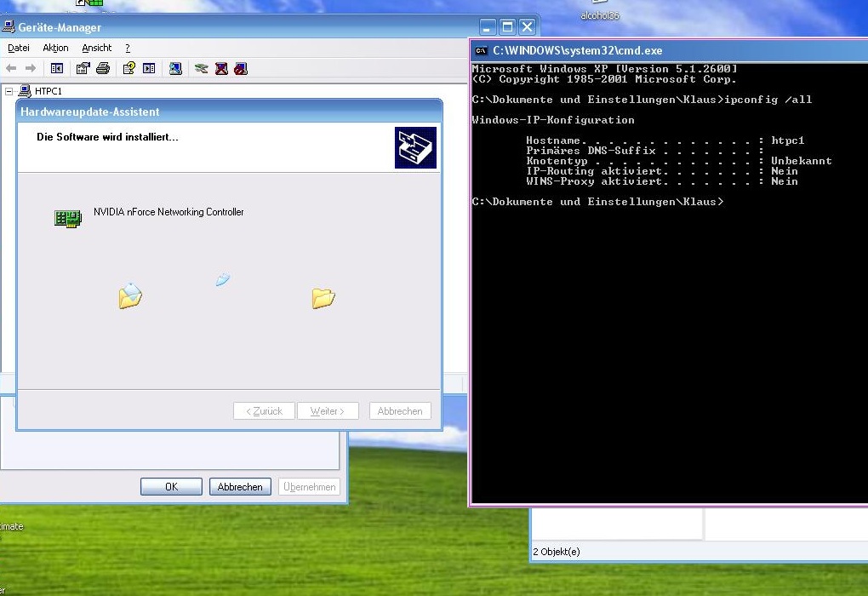
Task: Collapse the HTPC1 tree node
Action: (9, 91)
